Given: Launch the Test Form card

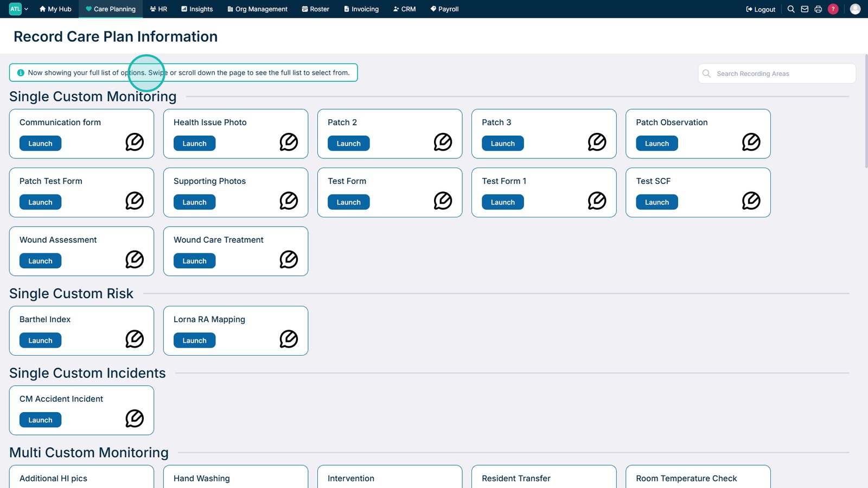Looking at the screenshot, I should coord(349,202).
